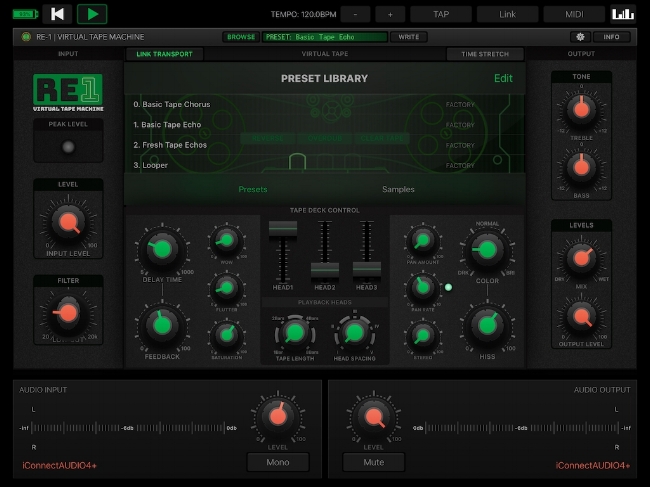Open the INFO button

tap(611, 37)
